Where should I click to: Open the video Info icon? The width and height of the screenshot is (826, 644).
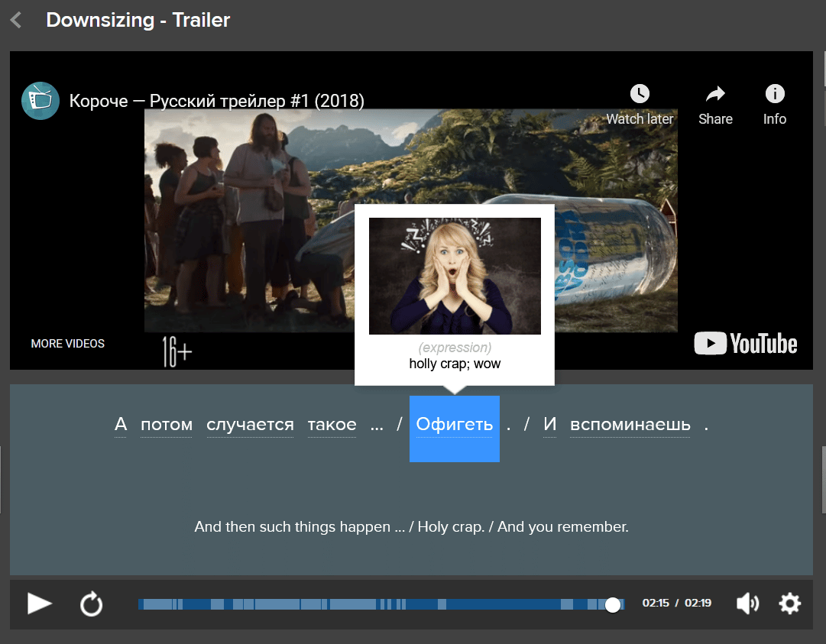tap(774, 94)
